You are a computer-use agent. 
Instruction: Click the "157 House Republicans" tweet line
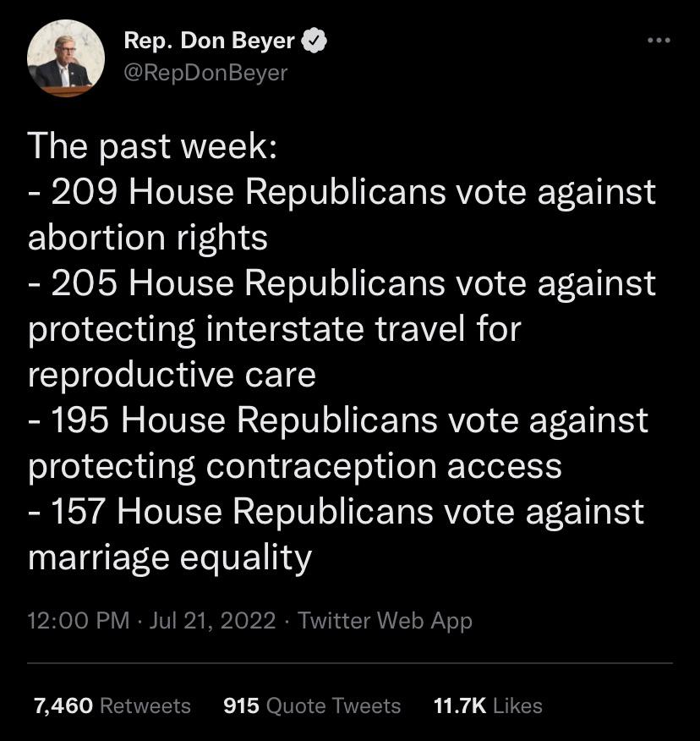(336, 512)
